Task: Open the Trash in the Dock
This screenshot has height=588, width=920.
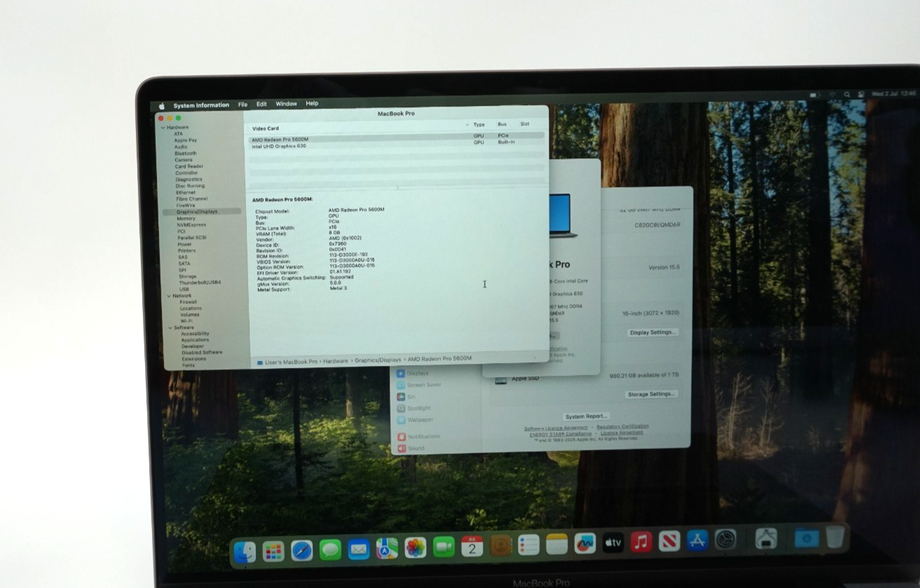Action: click(x=834, y=537)
